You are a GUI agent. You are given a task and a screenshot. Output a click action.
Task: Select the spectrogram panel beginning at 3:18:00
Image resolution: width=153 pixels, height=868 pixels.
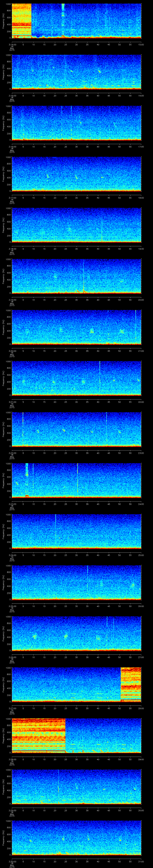point(76,225)
